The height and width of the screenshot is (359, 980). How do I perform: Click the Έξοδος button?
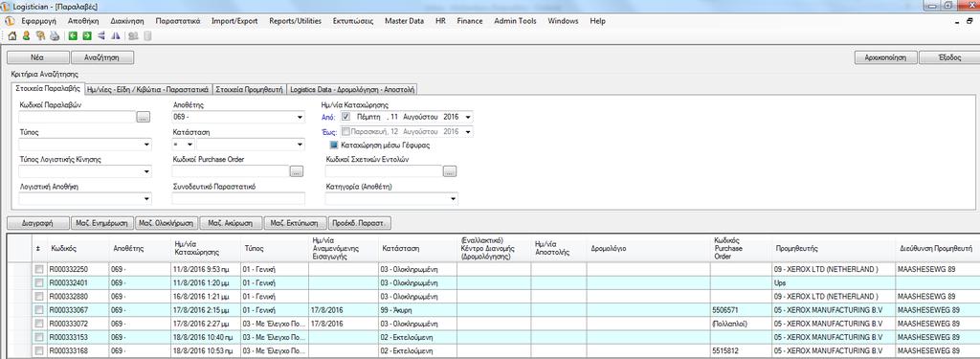[x=949, y=56]
